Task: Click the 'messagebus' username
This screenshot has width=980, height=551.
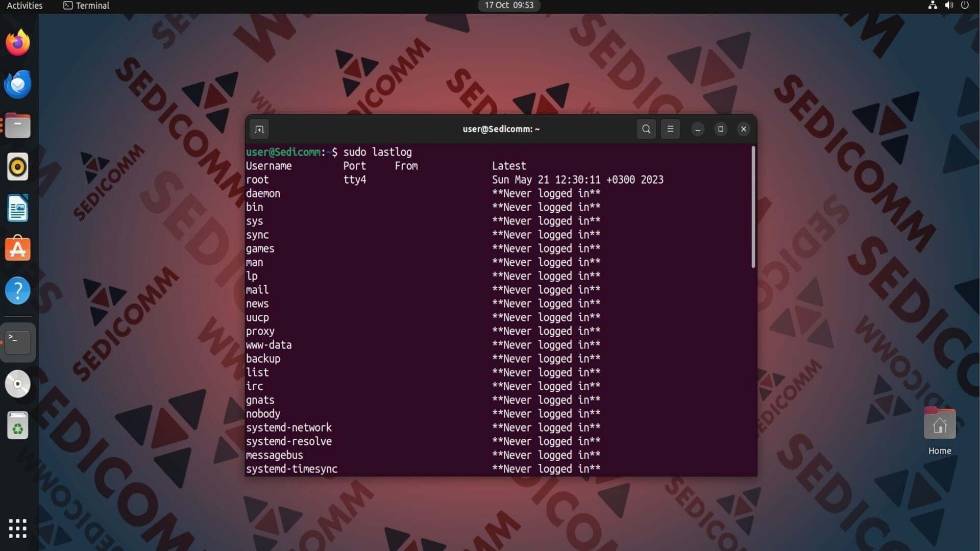Action: 274,455
